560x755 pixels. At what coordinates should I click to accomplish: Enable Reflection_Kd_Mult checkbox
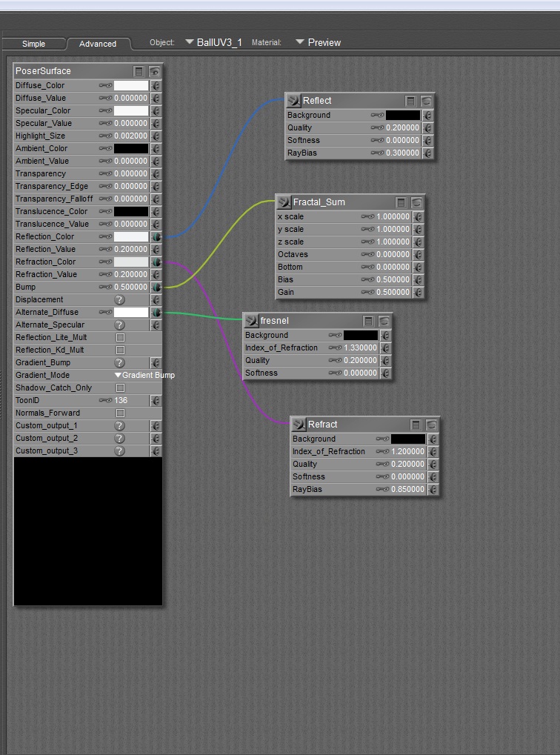point(121,350)
